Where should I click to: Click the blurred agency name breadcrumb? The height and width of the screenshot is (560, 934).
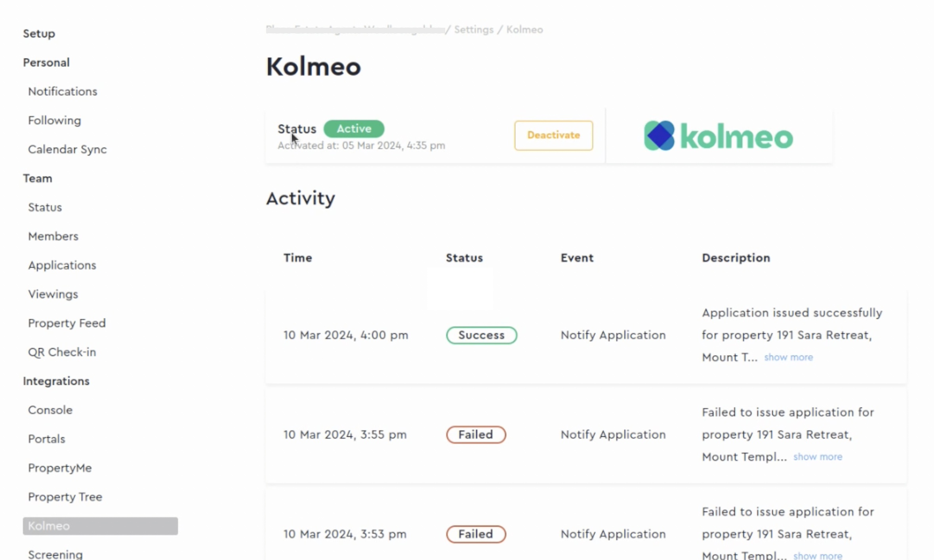click(355, 30)
